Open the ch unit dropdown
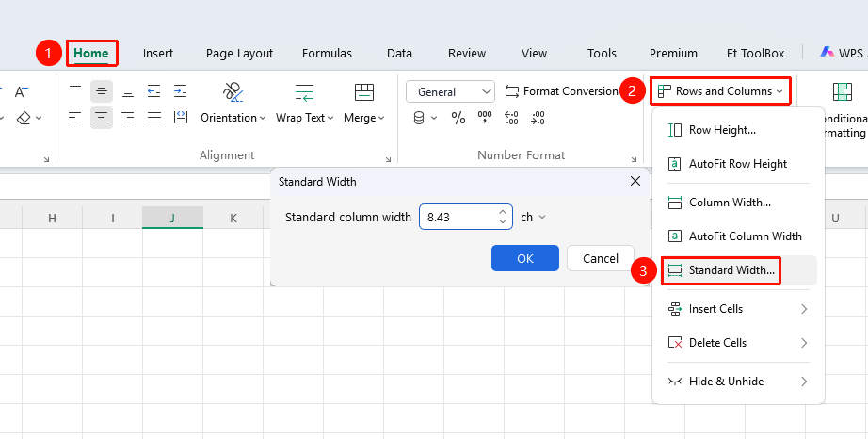Screen dimensions: 868x439 [x=533, y=217]
